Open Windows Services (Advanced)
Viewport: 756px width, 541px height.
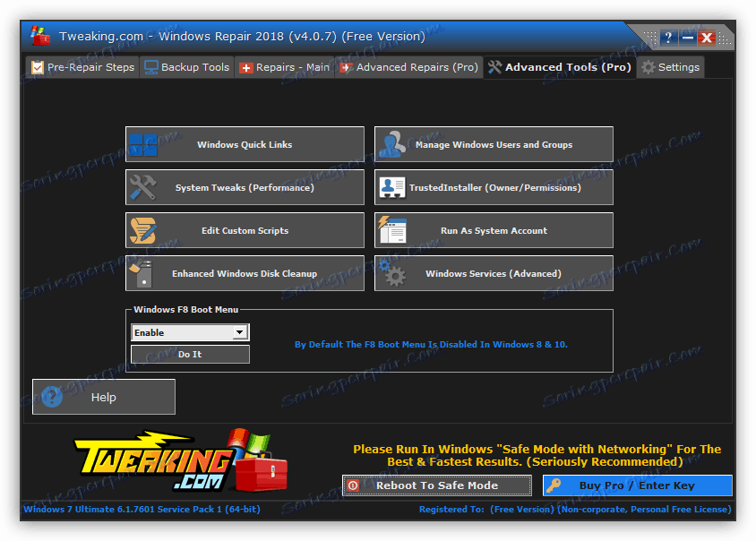click(x=494, y=273)
